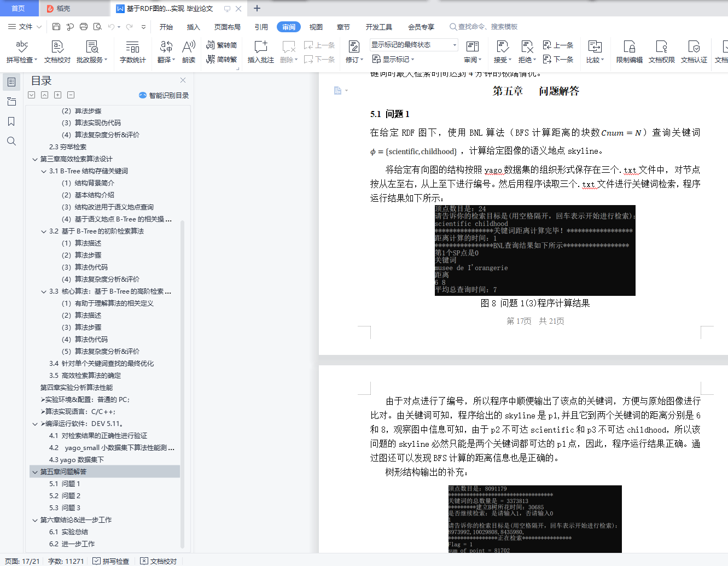The image size is (728, 566).
Task: Go to 5.1 问题 1 in outline
Action: click(65, 484)
